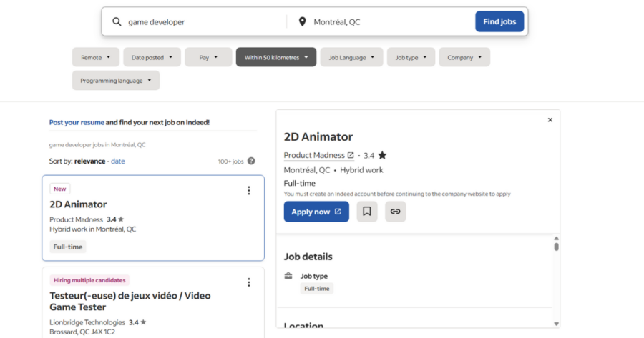Open the Programming language filter
644x338 pixels.
116,81
